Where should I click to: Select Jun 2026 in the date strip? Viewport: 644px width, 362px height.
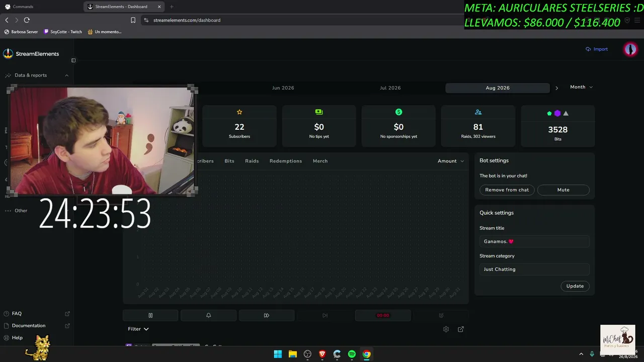tap(283, 88)
